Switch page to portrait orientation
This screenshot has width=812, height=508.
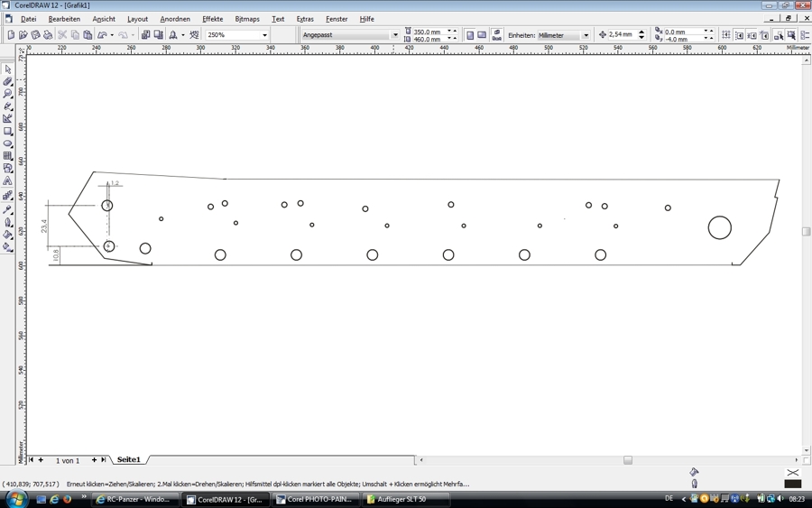470,35
